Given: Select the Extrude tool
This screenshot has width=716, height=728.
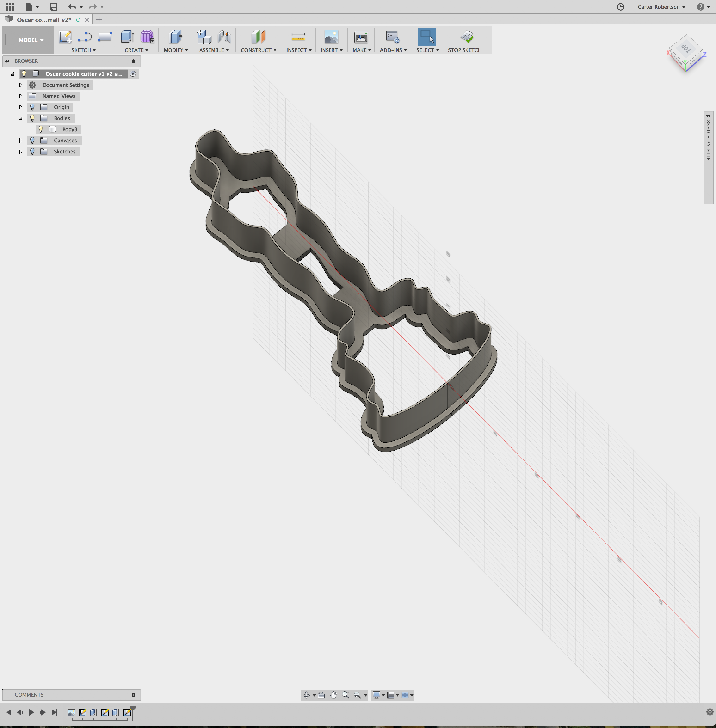Looking at the screenshot, I should (x=128, y=37).
